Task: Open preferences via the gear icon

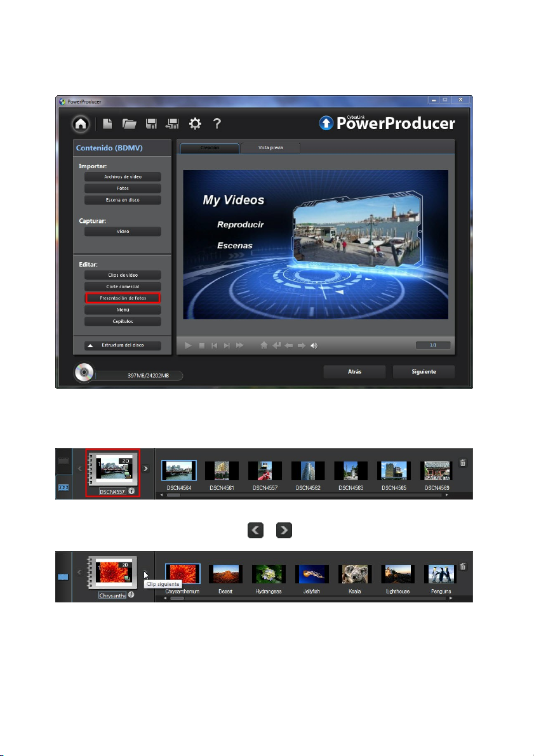Action: click(x=193, y=124)
